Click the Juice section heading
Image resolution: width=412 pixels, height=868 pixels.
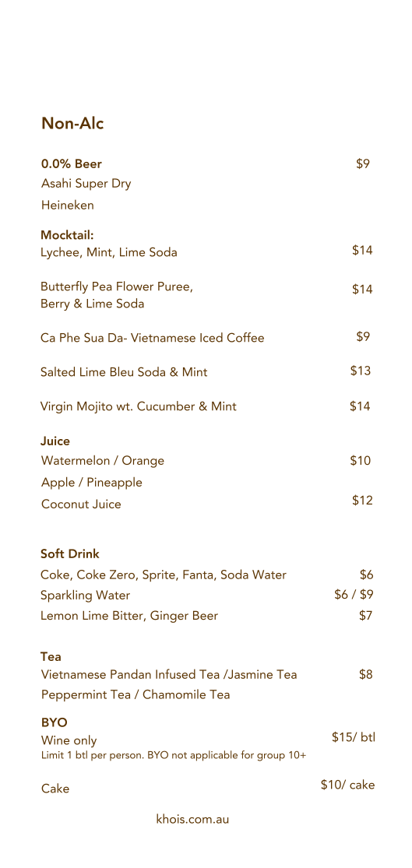[x=55, y=441]
